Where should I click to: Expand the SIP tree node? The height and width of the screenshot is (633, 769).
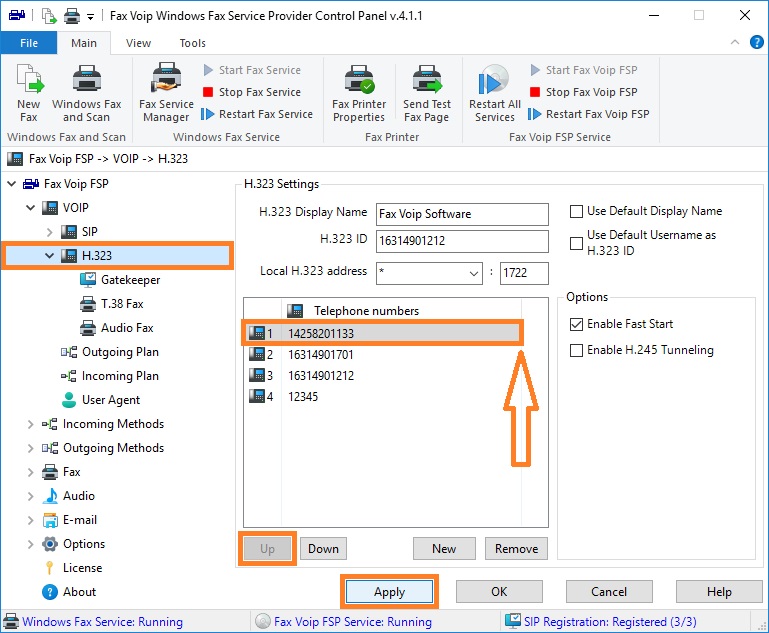coord(50,232)
